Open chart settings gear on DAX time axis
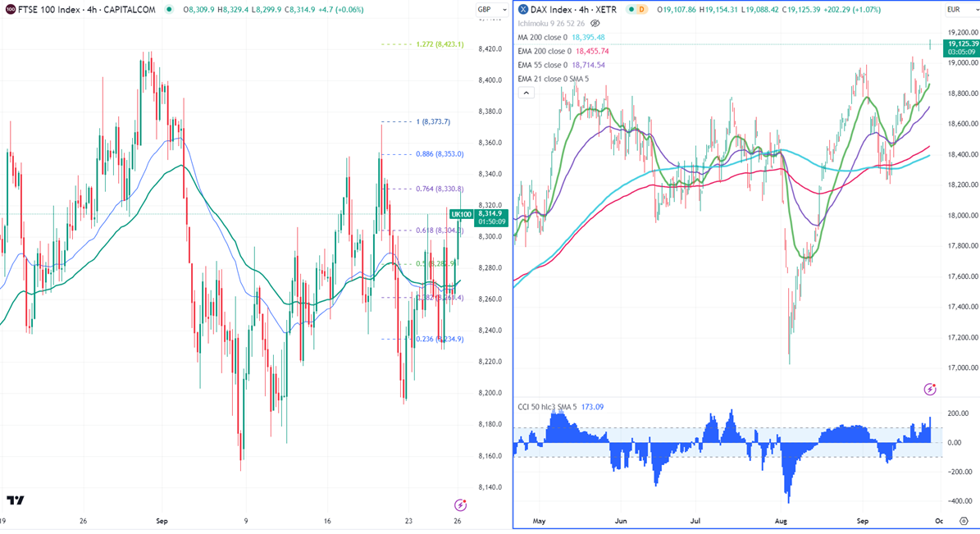This screenshot has height=534, width=980. point(964,521)
